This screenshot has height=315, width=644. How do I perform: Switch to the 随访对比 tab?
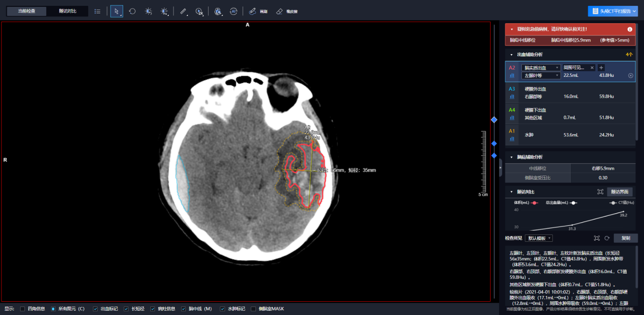click(x=67, y=11)
